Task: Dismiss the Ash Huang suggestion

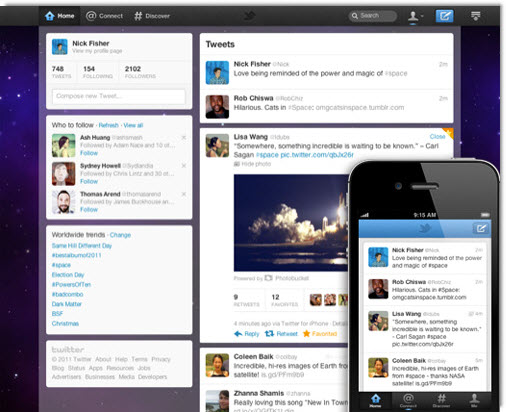Action: [184, 138]
